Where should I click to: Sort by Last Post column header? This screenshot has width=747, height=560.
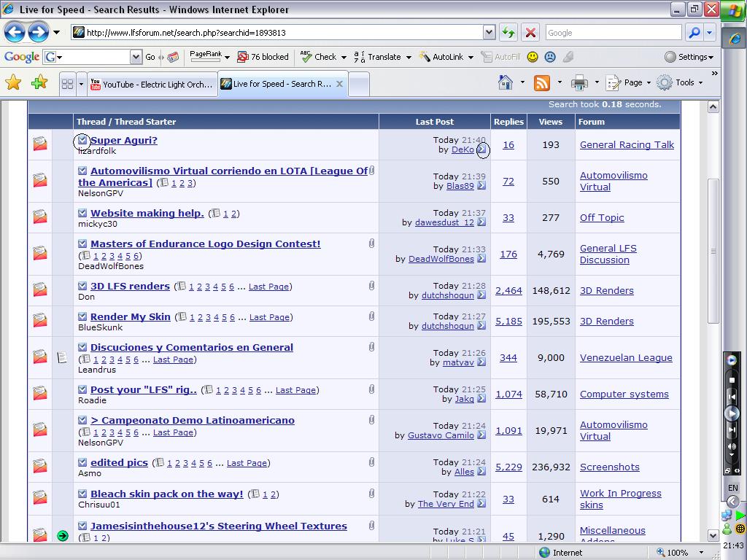click(x=435, y=122)
